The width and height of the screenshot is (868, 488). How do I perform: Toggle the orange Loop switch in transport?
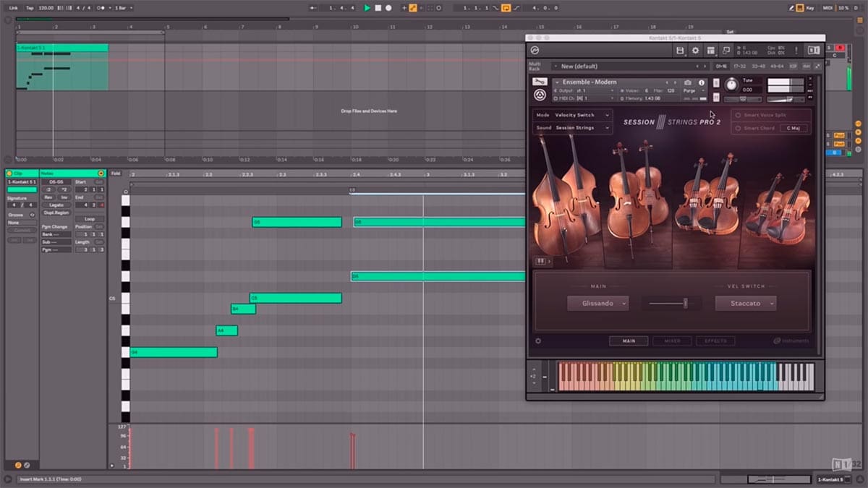506,7
